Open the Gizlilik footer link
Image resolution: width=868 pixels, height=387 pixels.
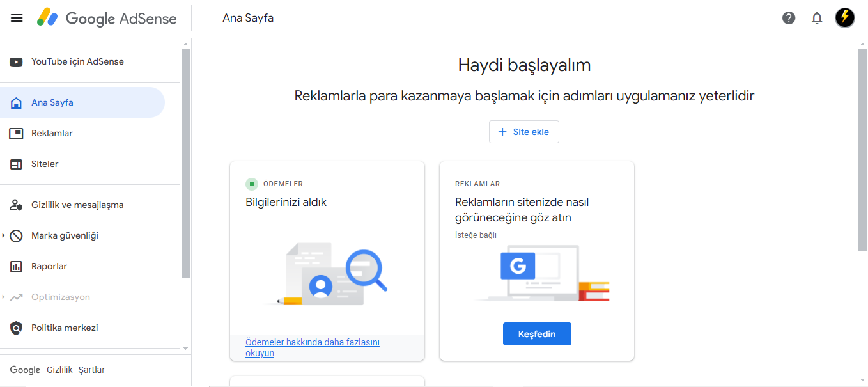(x=59, y=370)
